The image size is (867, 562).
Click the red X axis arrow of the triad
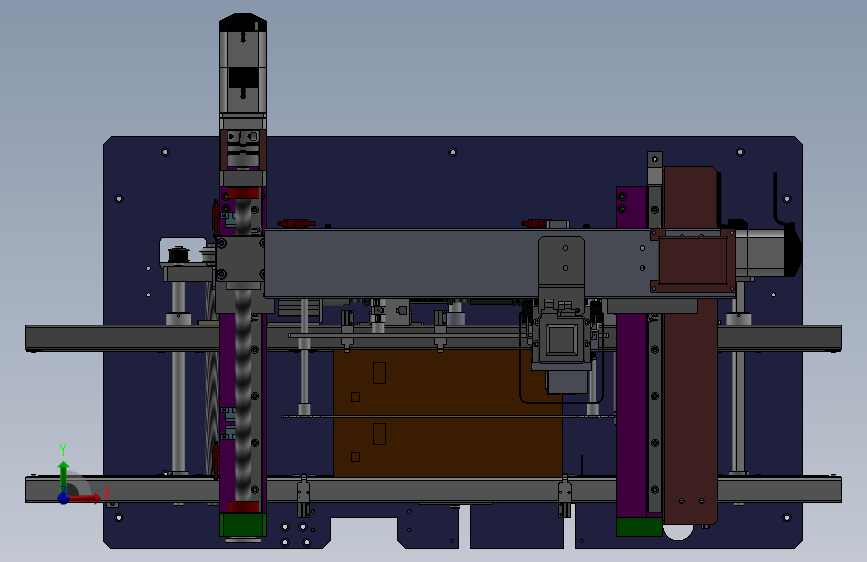[x=84, y=498]
